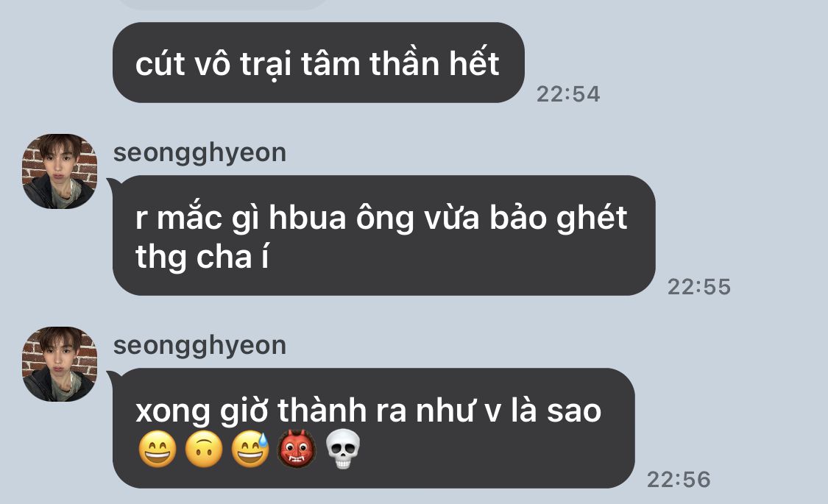Image resolution: width=828 pixels, height=504 pixels.
Task: Tap the seongghyeon name above 'r mắc gì'
Action: (x=199, y=153)
